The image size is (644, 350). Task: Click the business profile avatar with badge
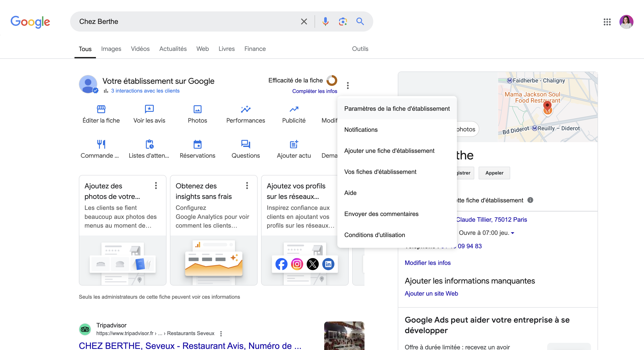click(88, 84)
